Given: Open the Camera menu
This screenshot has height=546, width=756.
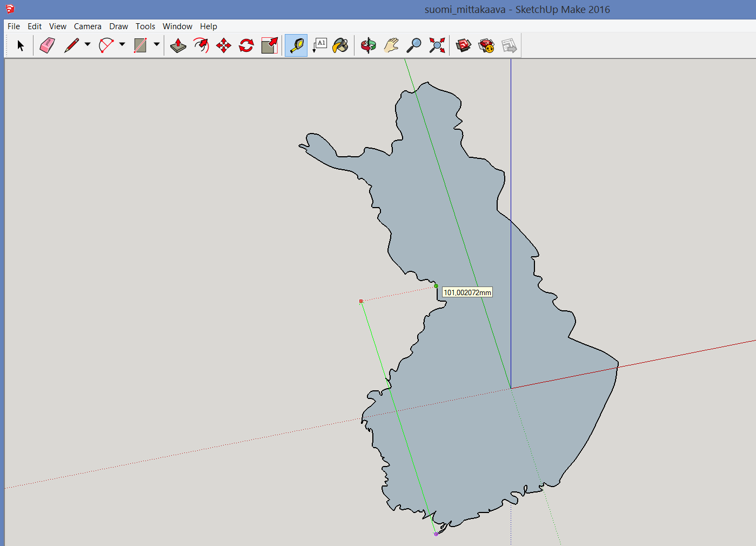Looking at the screenshot, I should coord(88,26).
